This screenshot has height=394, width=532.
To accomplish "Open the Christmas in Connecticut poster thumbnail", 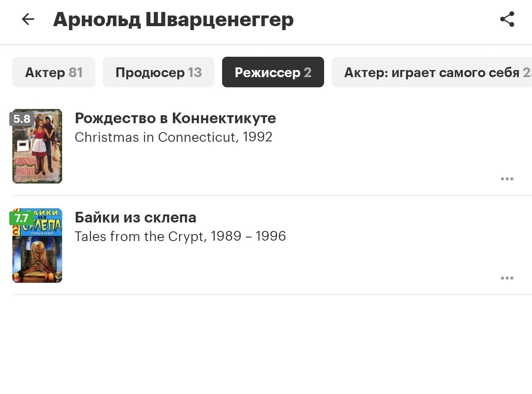I will (37, 146).
